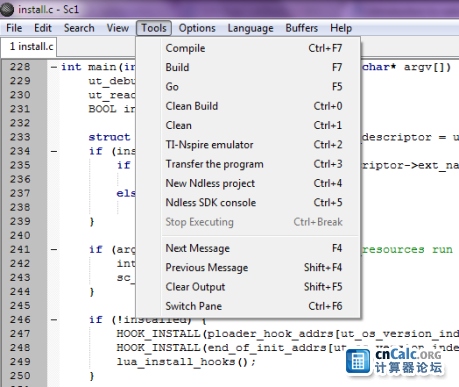Open the Language menu

[250, 28]
